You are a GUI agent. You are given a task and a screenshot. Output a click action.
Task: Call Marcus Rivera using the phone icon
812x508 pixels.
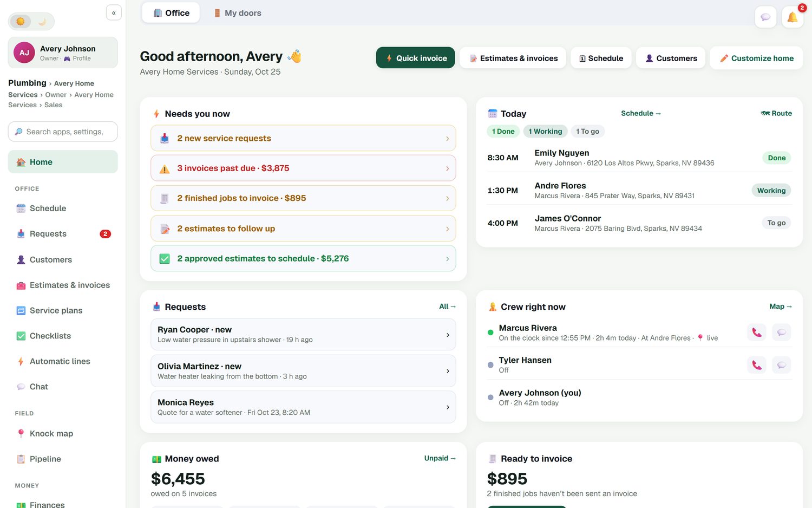pyautogui.click(x=756, y=333)
